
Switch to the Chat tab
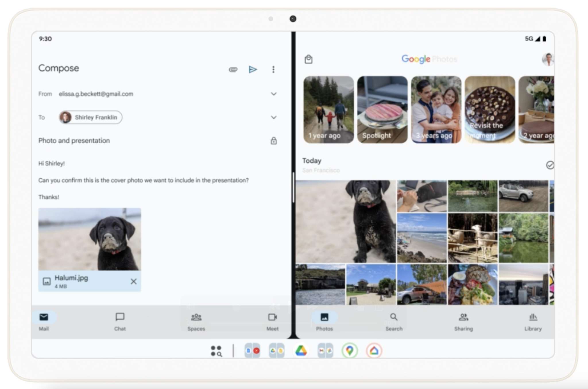click(x=120, y=322)
